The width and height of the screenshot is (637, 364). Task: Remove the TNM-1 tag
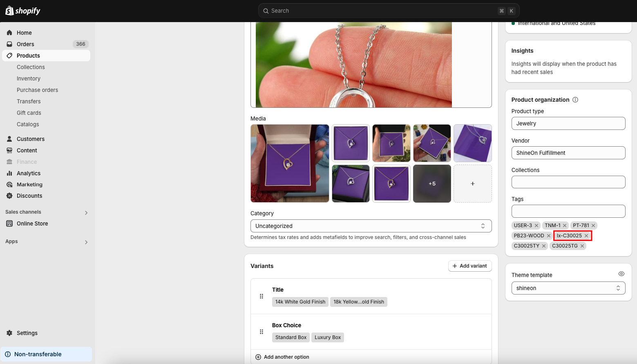tap(565, 226)
